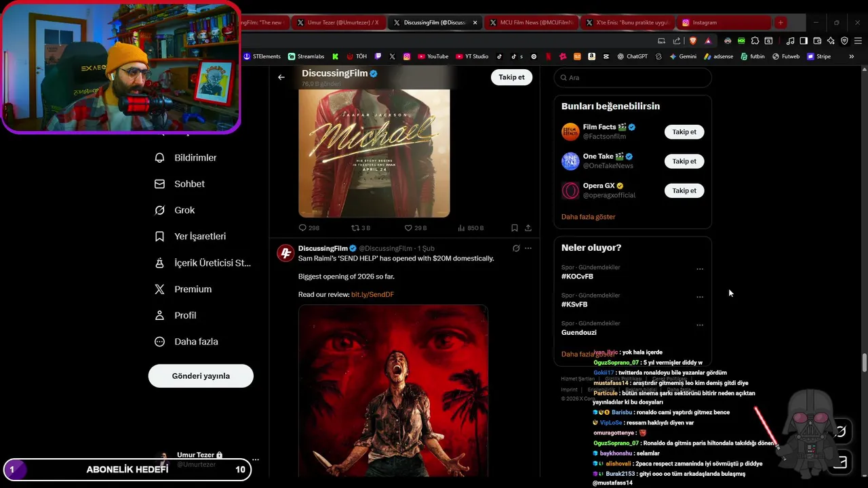Viewport: 868px width, 488px height.
Task: Open the extensions puzzle icon
Action: tap(755, 41)
